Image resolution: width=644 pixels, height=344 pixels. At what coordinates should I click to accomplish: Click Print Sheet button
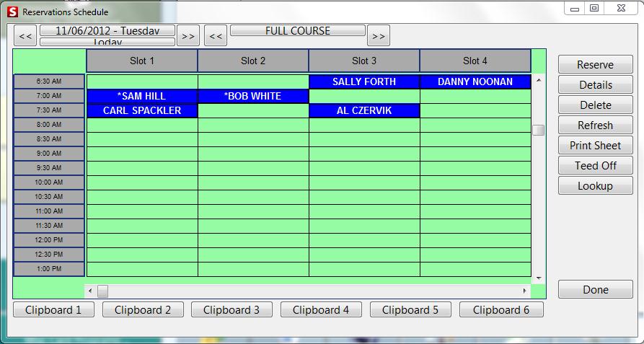(x=595, y=146)
